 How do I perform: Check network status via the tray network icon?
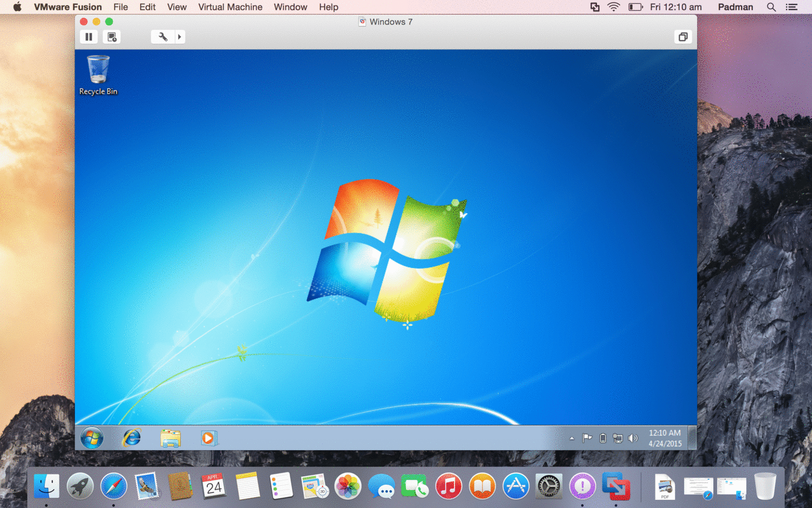click(x=618, y=438)
